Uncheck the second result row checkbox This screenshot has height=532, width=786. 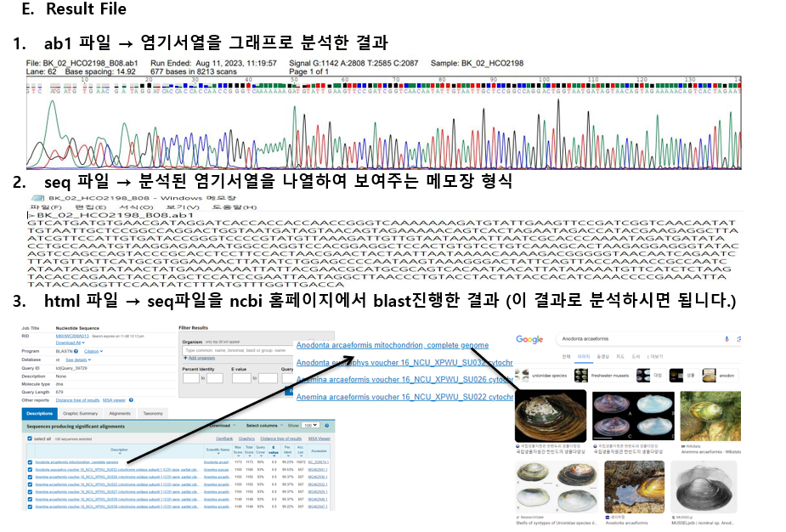pyautogui.click(x=31, y=469)
